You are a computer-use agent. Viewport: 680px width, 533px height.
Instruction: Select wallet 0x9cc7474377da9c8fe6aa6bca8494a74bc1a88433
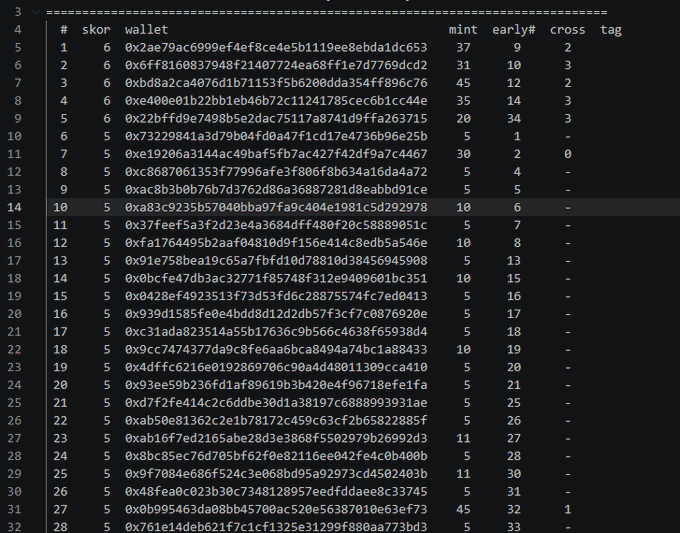276,350
